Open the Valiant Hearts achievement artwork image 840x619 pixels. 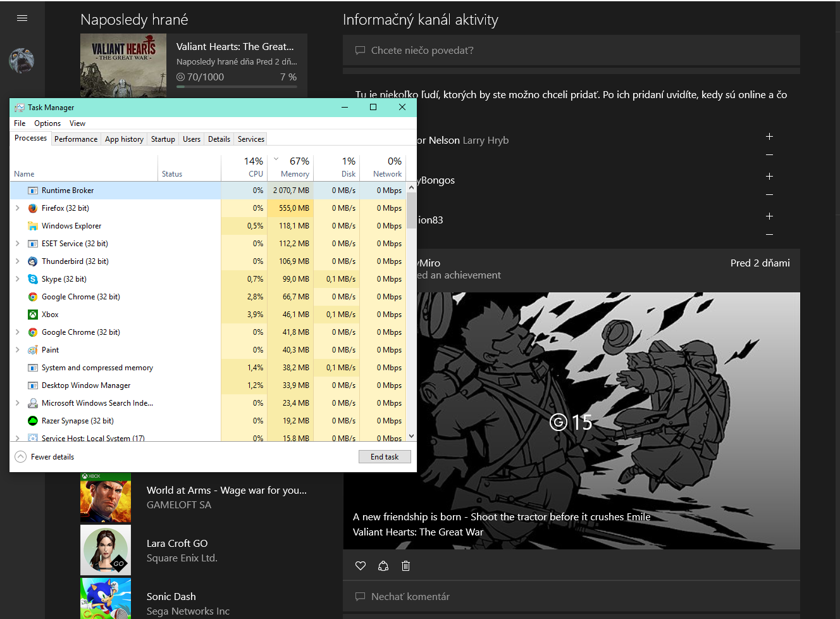click(571, 421)
